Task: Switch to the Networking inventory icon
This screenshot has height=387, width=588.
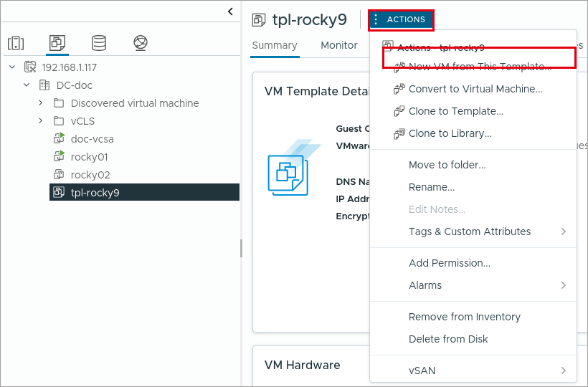Action: coord(141,43)
